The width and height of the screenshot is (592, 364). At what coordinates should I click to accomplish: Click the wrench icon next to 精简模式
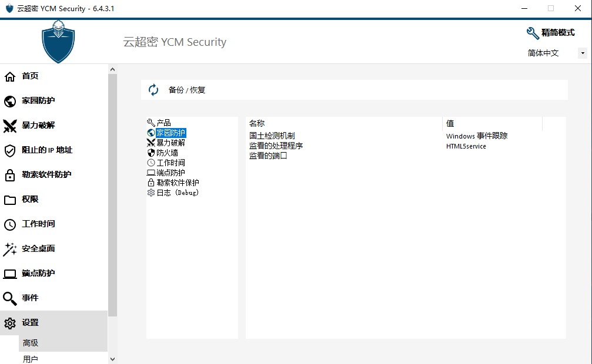point(533,33)
